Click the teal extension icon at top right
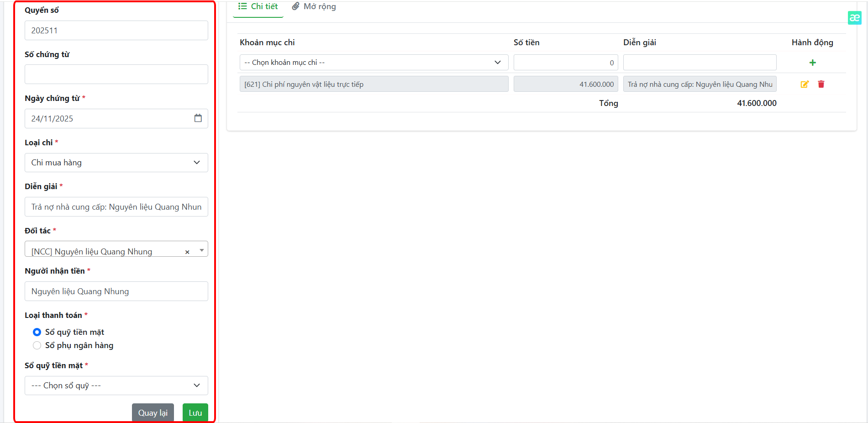This screenshot has width=868, height=423. 854,18
